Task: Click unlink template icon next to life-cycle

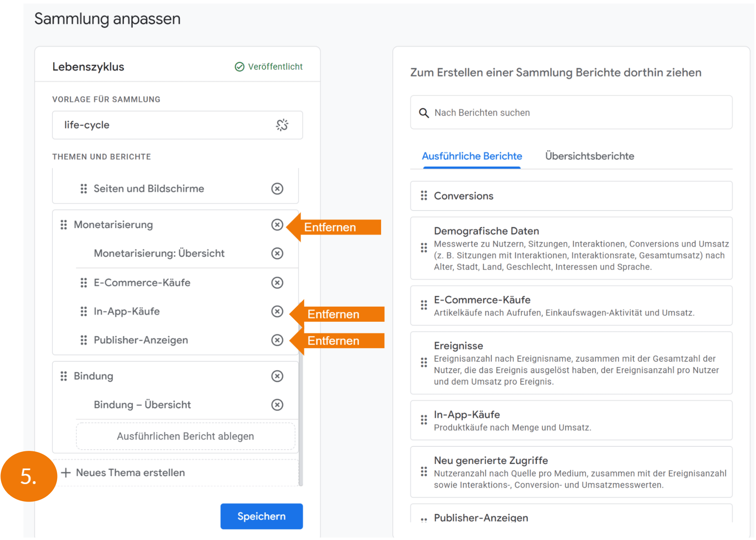Action: [x=282, y=125]
